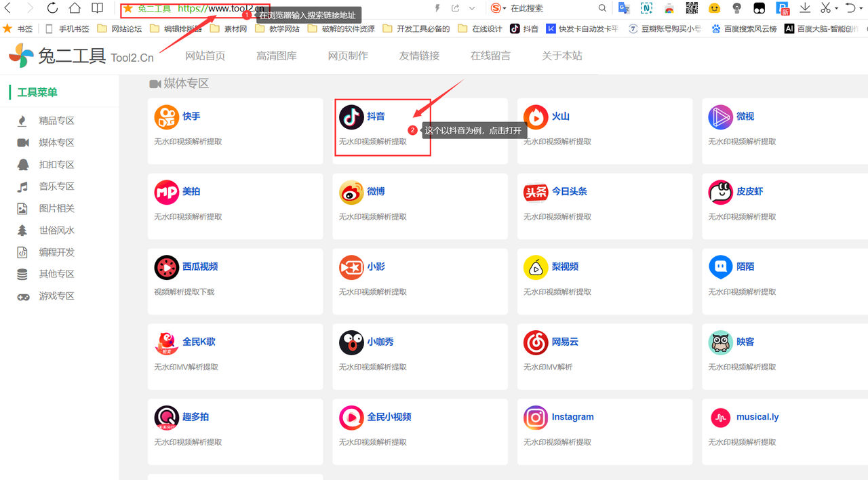This screenshot has height=480, width=868.
Task: Click the Instagram card icon
Action: [x=536, y=418]
